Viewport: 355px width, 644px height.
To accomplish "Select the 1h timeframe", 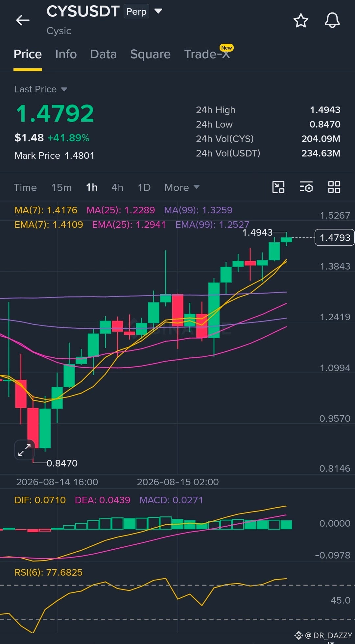I will tap(92, 187).
